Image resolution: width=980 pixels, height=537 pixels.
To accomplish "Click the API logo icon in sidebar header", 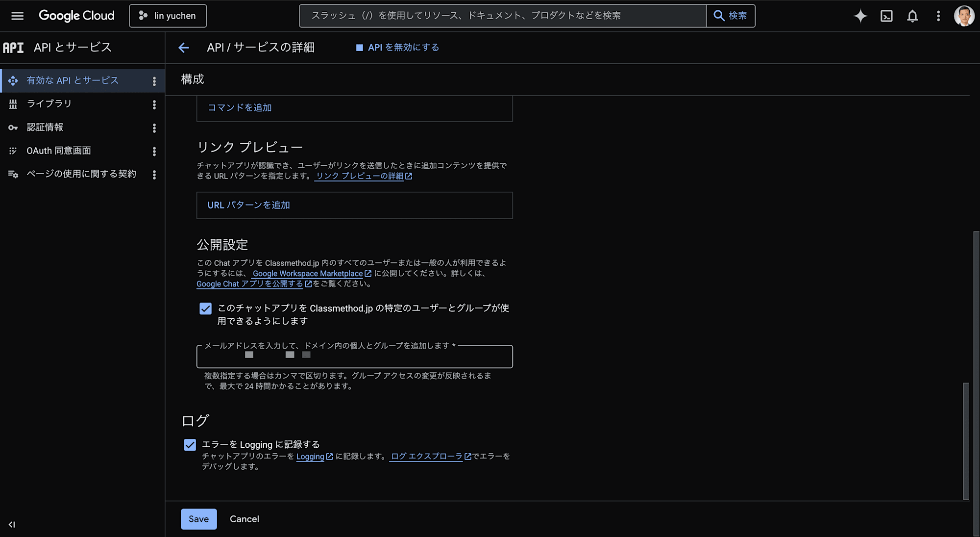I will pyautogui.click(x=13, y=48).
